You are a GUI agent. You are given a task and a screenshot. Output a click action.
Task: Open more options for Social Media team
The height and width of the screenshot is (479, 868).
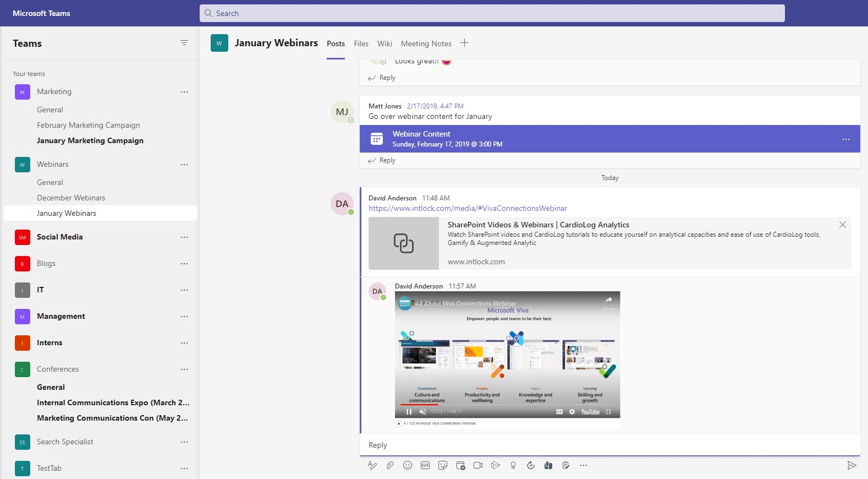point(184,237)
